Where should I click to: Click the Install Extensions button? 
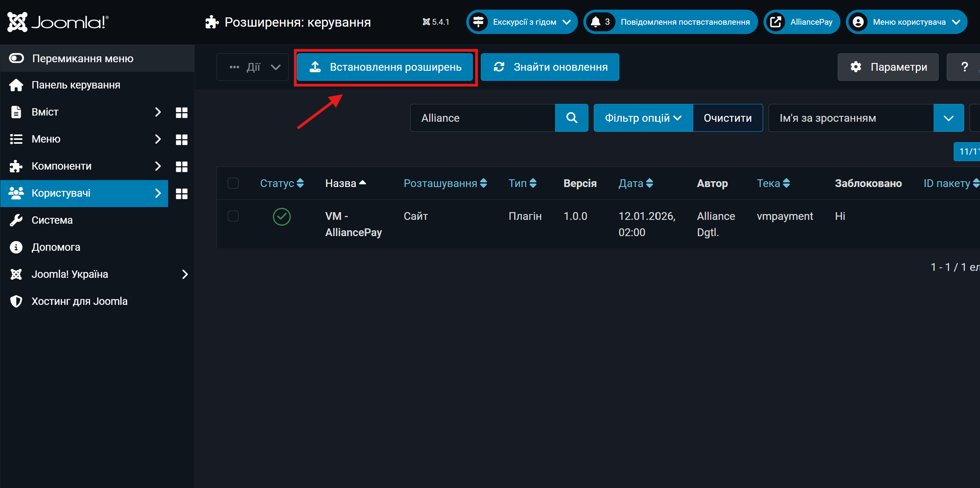[x=385, y=67]
